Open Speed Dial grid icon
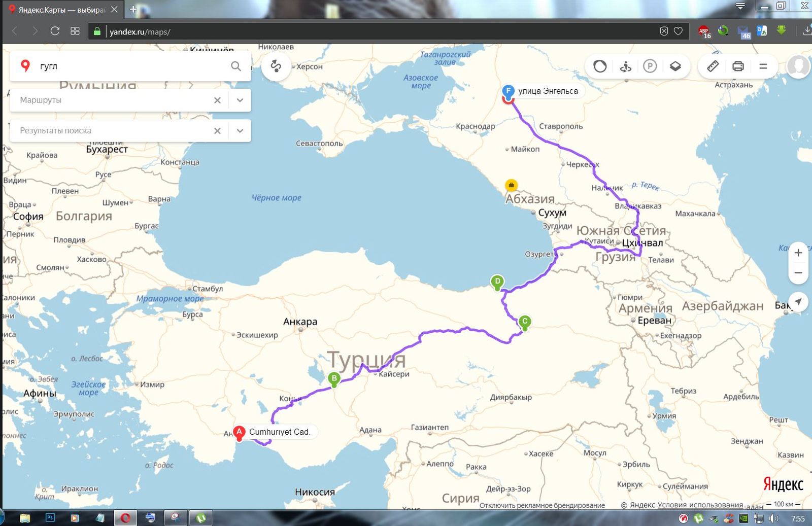This screenshot has height=526, width=812. [75, 31]
